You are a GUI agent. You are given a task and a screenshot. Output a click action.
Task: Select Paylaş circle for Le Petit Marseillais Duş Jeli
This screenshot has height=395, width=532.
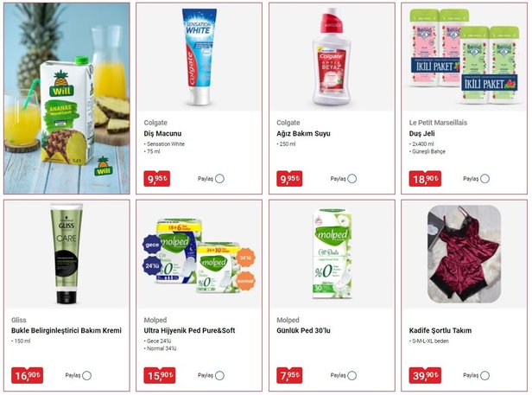[x=484, y=179]
